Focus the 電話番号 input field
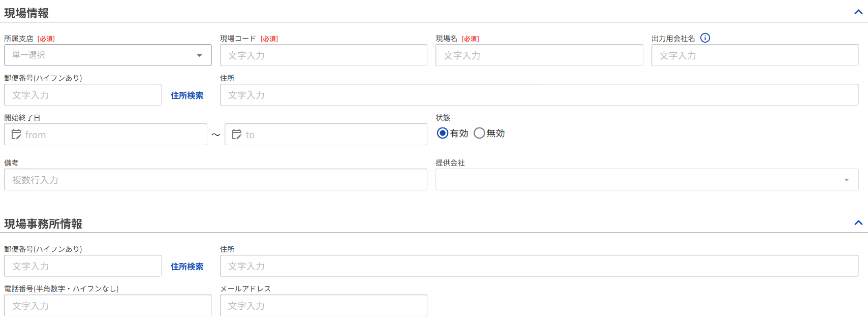This screenshot has width=868, height=328. coord(108,306)
